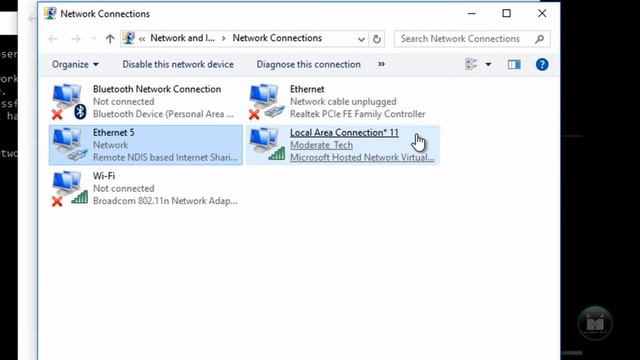Viewport: 640px width, 360px height.
Task: Go up one level with the Up arrow
Action: [109, 39]
